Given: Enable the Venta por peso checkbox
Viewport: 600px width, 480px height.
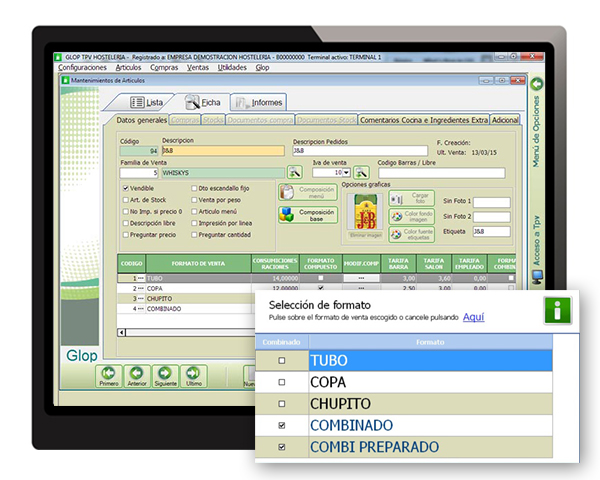Looking at the screenshot, I should 194,200.
